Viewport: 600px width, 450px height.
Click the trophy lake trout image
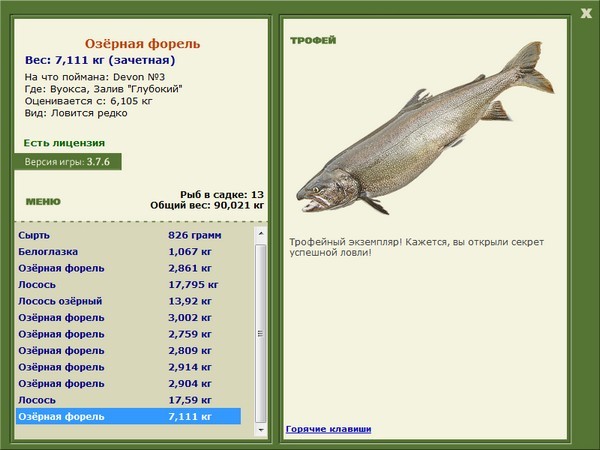click(425, 128)
